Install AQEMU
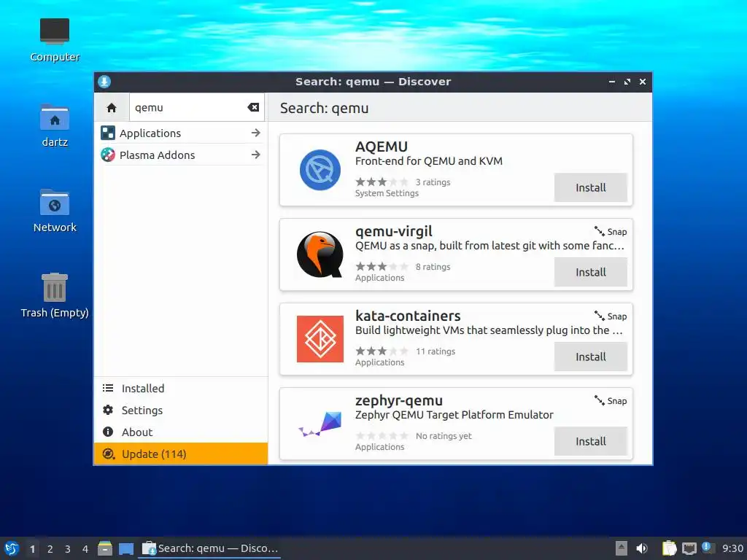 tap(591, 187)
